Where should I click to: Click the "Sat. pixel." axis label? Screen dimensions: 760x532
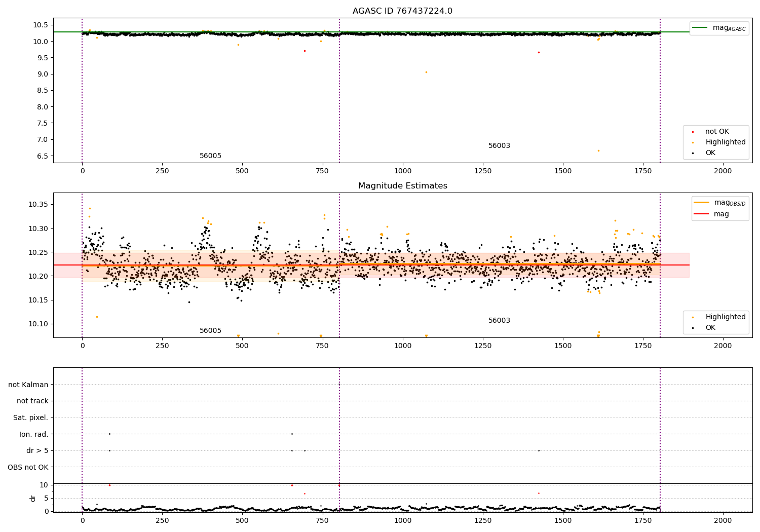click(x=31, y=418)
